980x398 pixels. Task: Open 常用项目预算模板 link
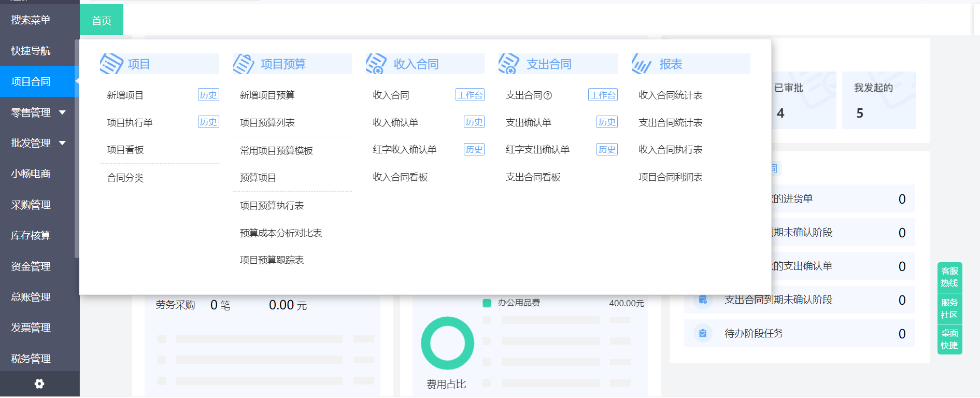coord(276,151)
